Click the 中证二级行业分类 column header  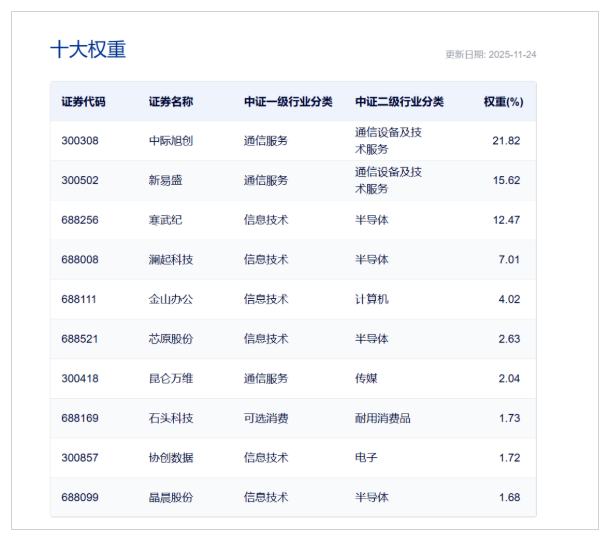tap(399, 102)
